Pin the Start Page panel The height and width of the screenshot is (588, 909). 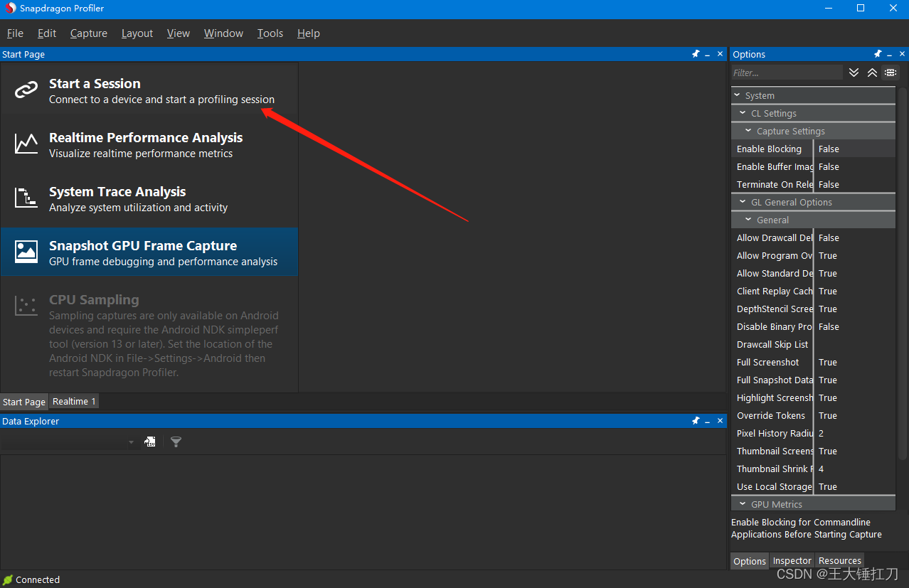pyautogui.click(x=696, y=54)
